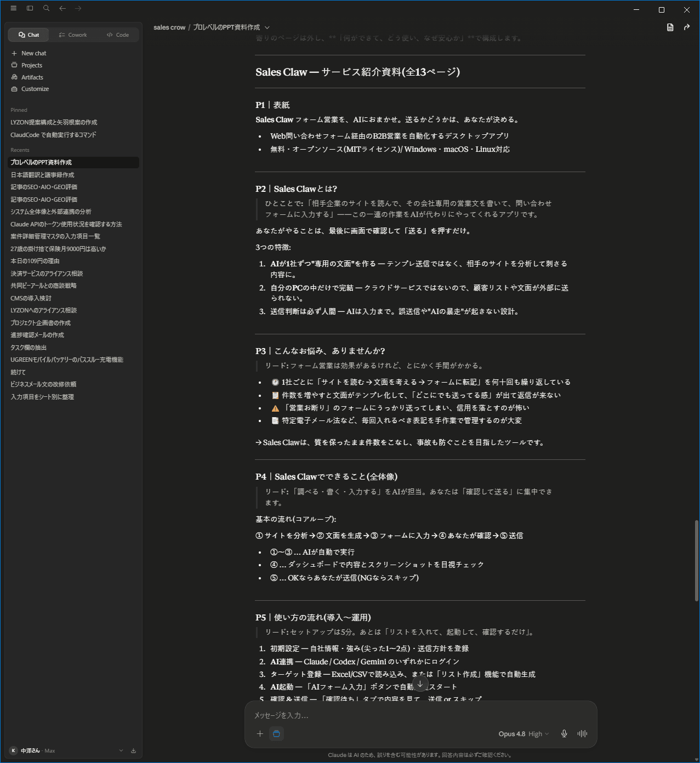The width and height of the screenshot is (700, 763).
Task: Open the hamburger menu icon
Action: pyautogui.click(x=14, y=8)
